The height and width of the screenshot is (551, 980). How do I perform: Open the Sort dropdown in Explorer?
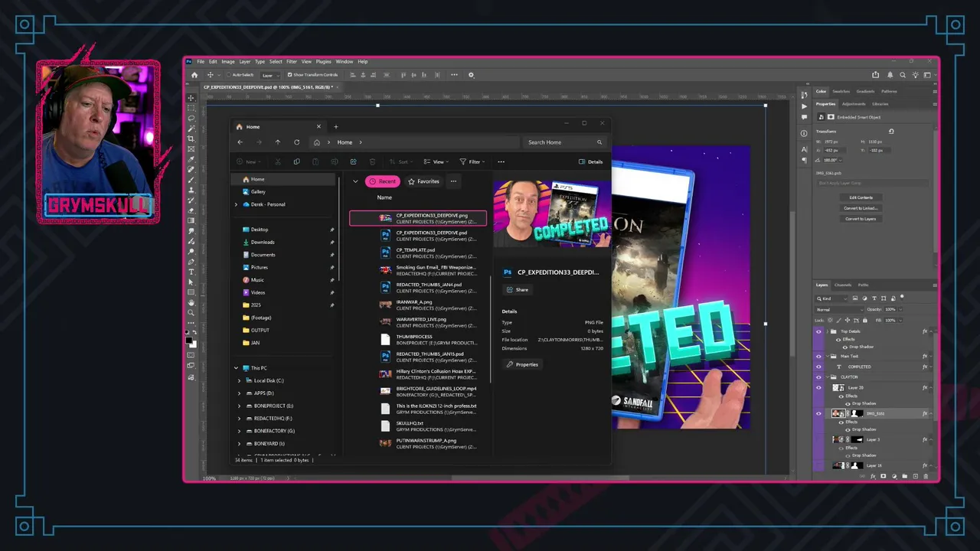pos(401,161)
